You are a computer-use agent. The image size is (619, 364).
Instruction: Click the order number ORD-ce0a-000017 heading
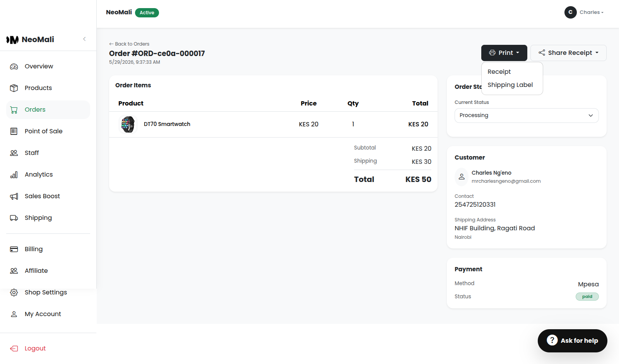pos(157,54)
